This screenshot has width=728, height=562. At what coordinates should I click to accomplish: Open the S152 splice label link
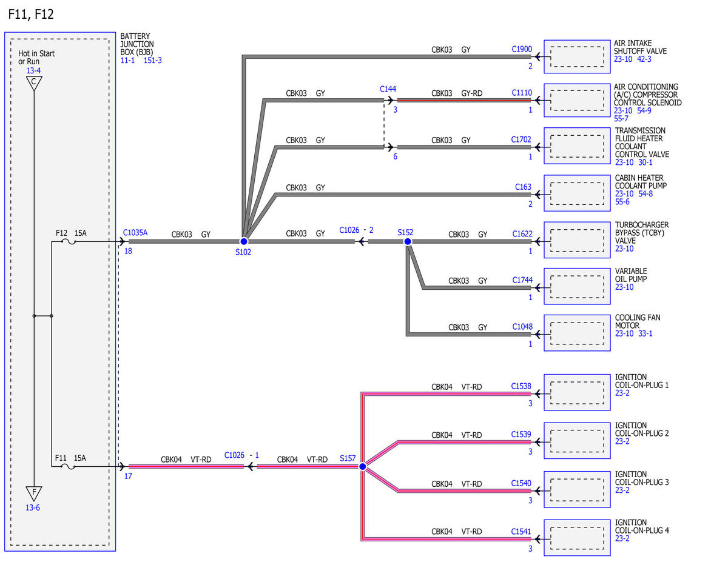pos(405,232)
